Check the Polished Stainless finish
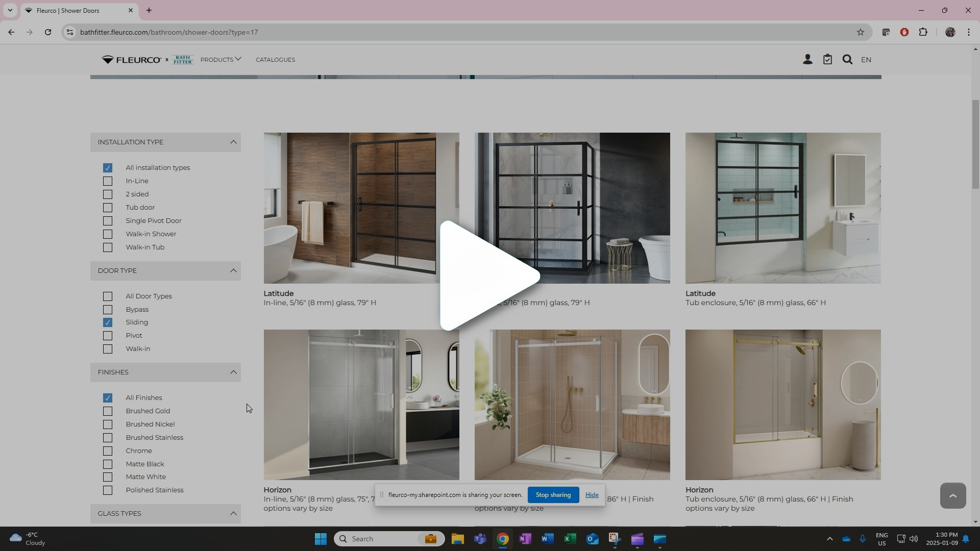The image size is (980, 551). 107,490
